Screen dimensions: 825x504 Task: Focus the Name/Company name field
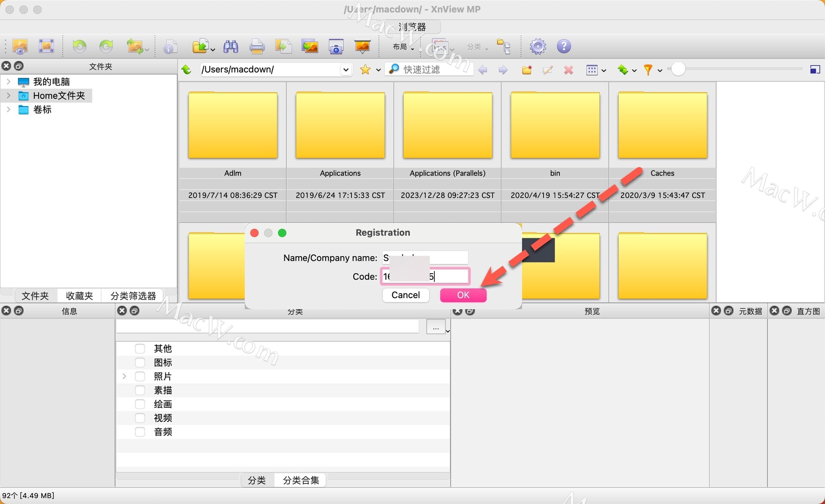tap(425, 258)
